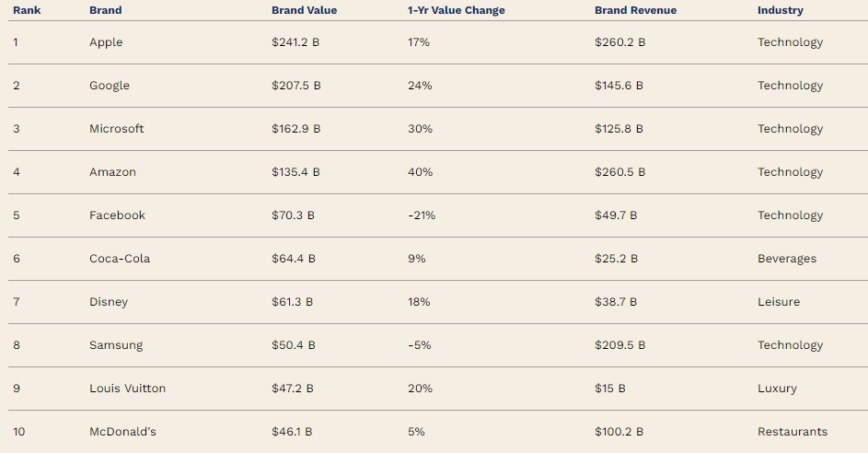Open the Microsoft brand entry
This screenshot has width=868, height=453.
click(x=116, y=129)
